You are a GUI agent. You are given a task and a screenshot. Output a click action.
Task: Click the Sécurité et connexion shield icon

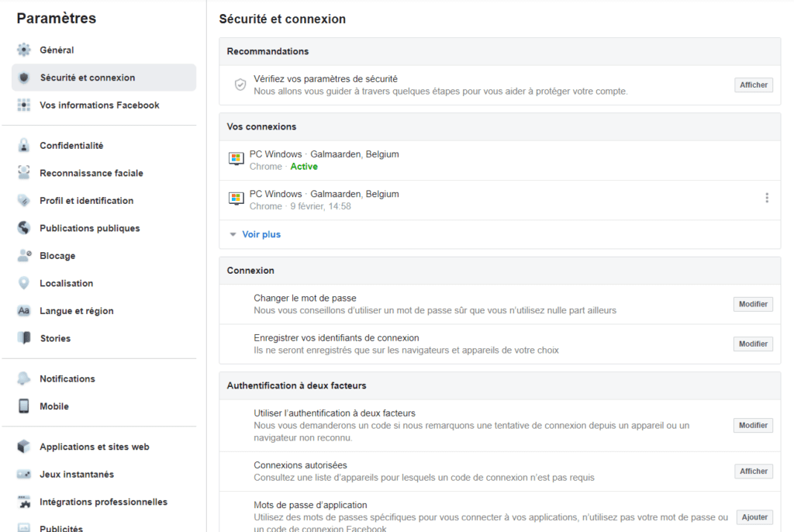24,78
